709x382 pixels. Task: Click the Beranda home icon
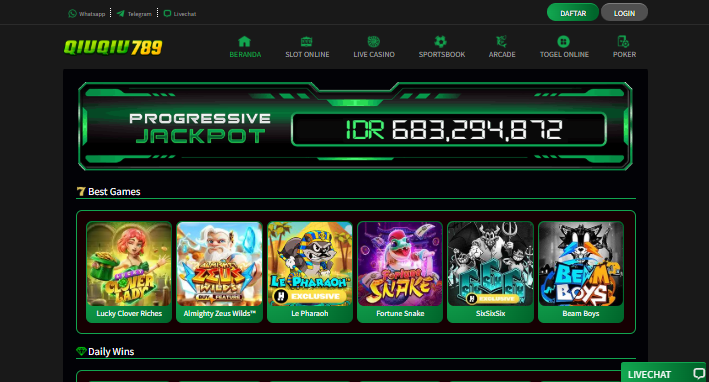(x=245, y=42)
